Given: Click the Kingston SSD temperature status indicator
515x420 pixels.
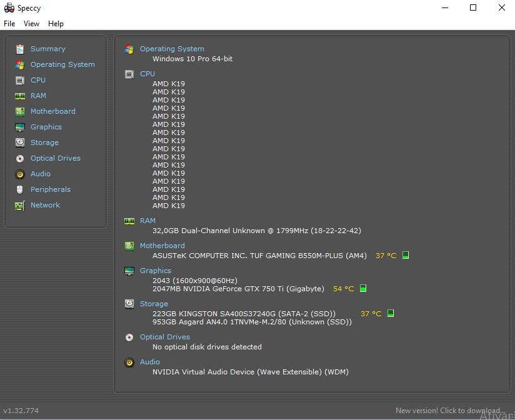Looking at the screenshot, I should (x=391, y=313).
